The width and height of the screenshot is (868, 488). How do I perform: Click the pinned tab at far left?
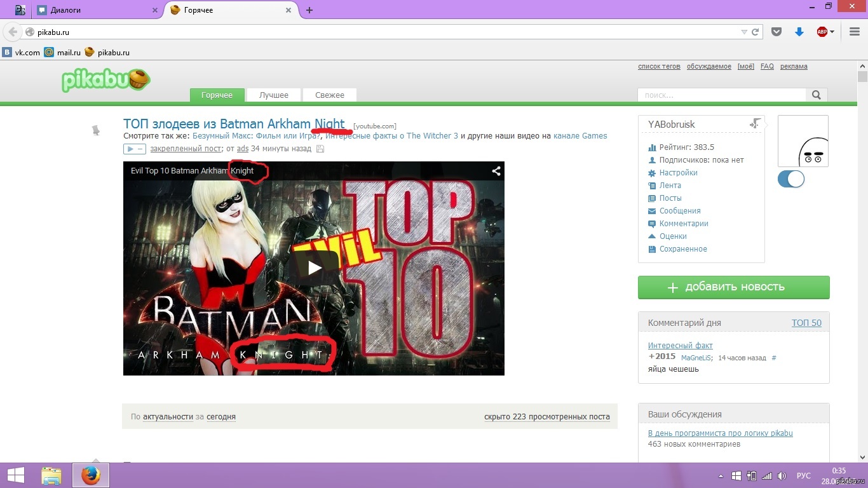(20, 10)
